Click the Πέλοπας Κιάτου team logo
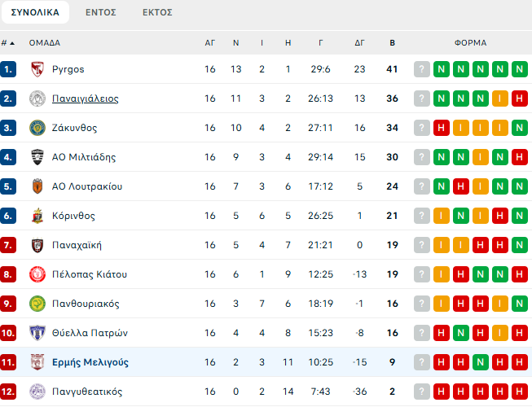This screenshot has height=407, width=532. coord(37,274)
